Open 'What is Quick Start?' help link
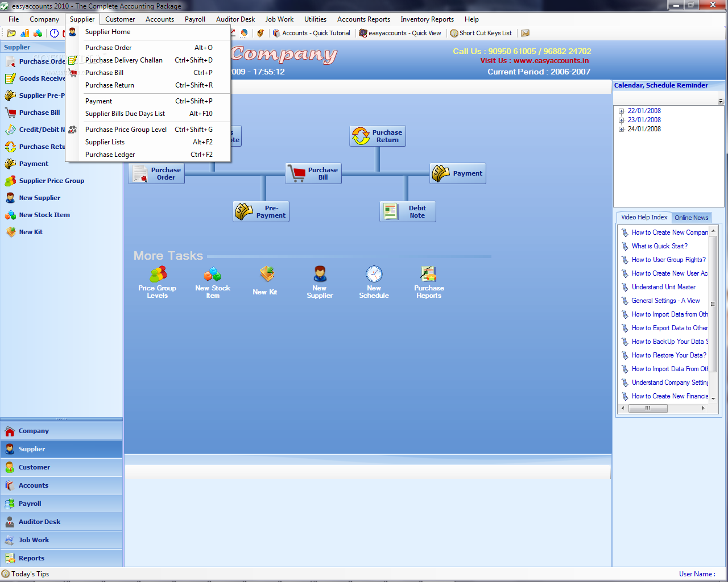Viewport: 728px width, 582px height. click(x=659, y=246)
